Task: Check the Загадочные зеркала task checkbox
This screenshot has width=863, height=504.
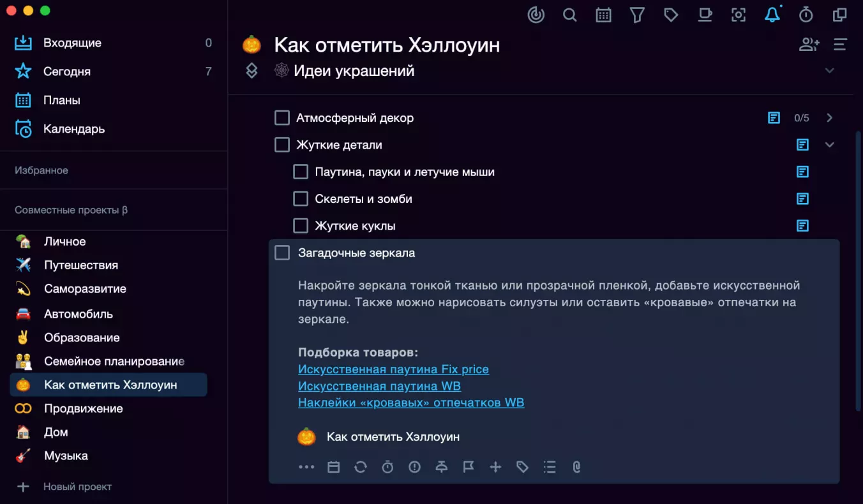Action: tap(282, 253)
